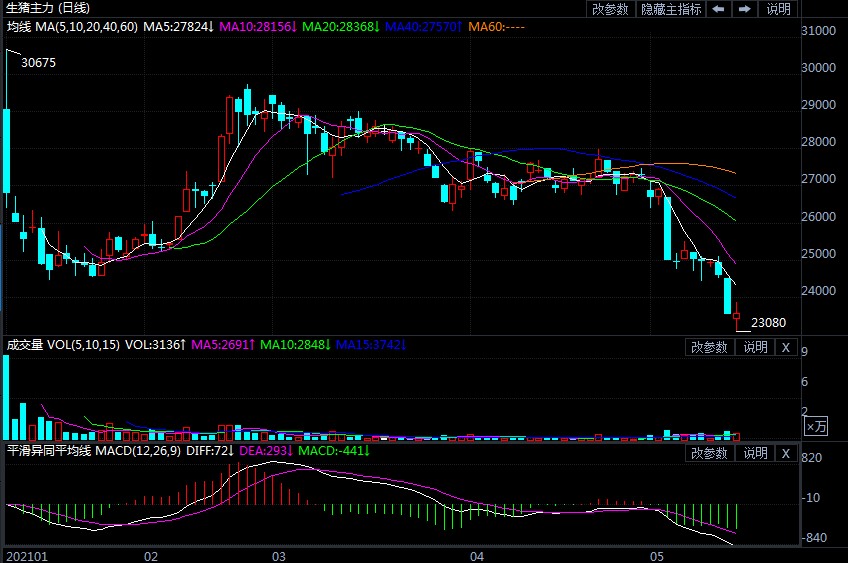
Task: Click the 05 month marker on time axis
Action: pyautogui.click(x=657, y=555)
